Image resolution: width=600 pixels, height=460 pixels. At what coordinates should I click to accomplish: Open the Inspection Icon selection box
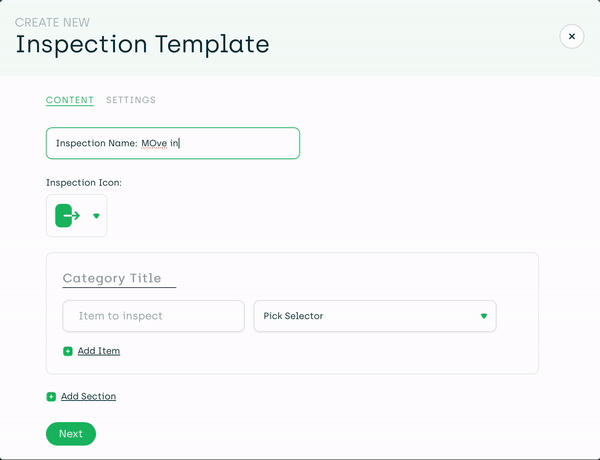coord(77,215)
